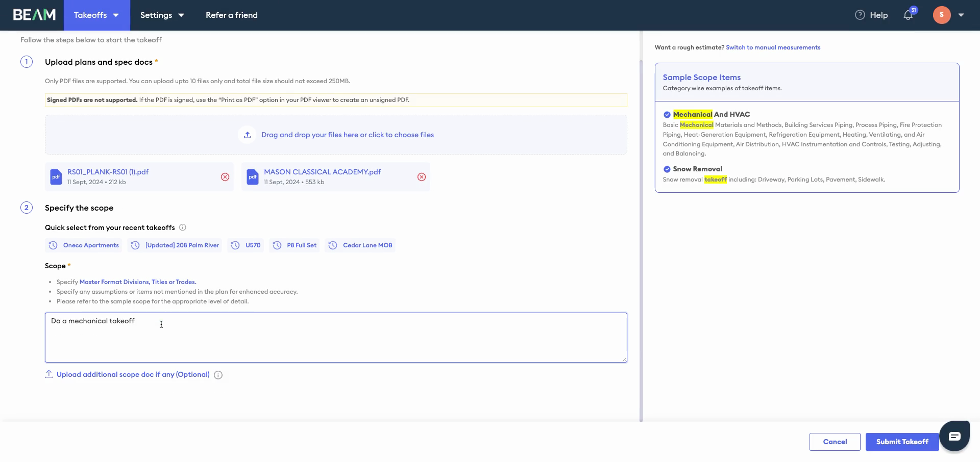This screenshot has height=462, width=980.
Task: Open the Takeoffs menu
Action: click(96, 15)
